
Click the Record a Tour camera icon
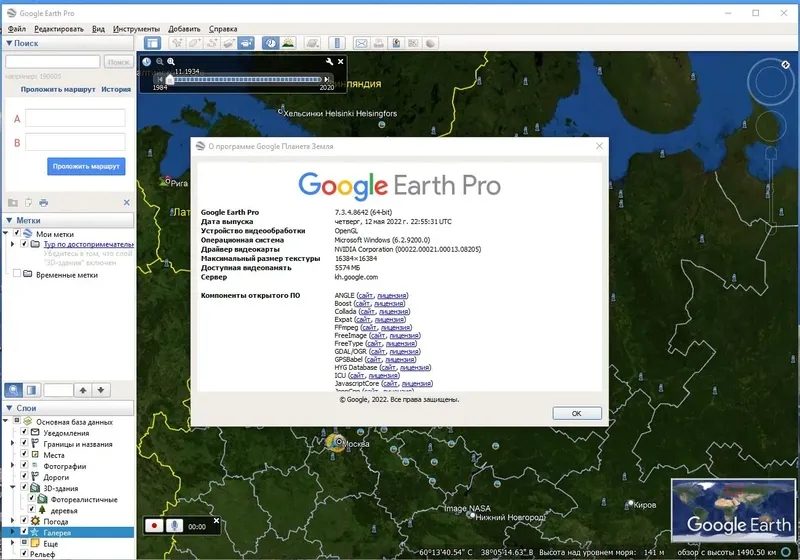tap(246, 43)
